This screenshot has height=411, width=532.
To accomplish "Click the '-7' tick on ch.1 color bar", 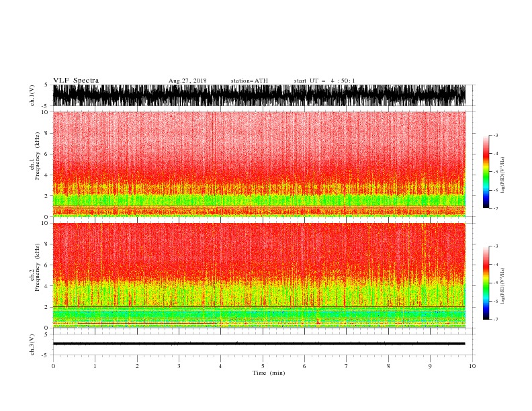I will [x=496, y=208].
